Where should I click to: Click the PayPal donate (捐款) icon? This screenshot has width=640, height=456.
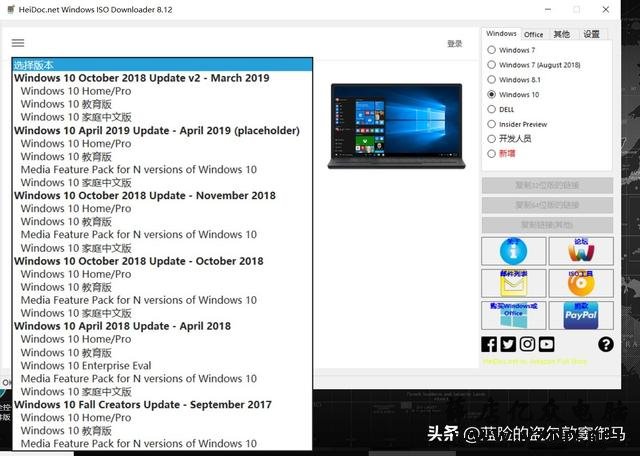[581, 315]
